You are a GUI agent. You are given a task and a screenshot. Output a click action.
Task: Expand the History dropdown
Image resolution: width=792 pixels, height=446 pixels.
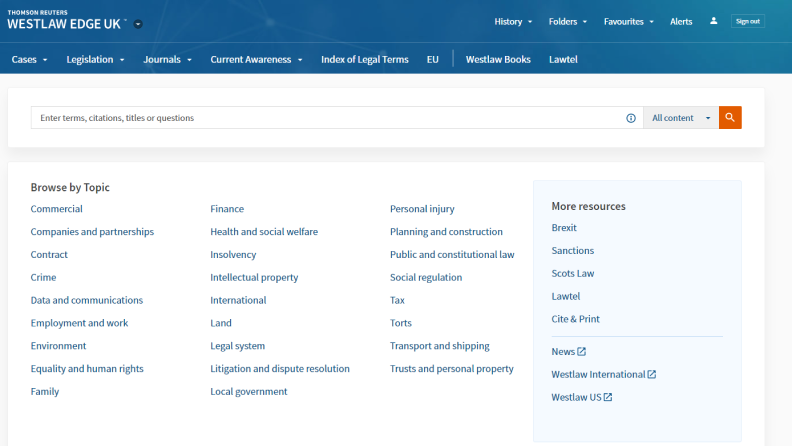pyautogui.click(x=513, y=21)
